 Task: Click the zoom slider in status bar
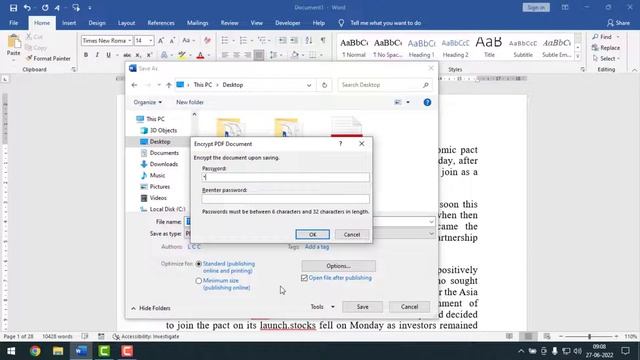(589, 336)
